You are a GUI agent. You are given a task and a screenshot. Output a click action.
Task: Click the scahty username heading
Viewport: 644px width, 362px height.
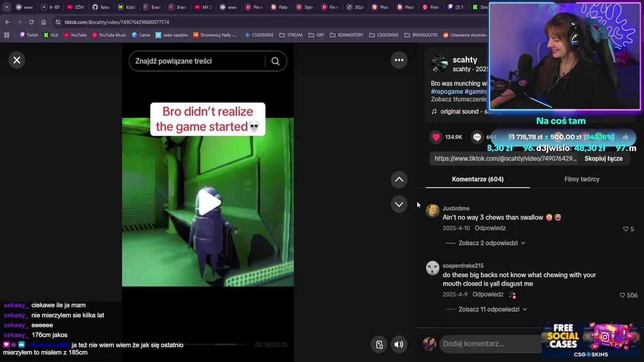coord(465,60)
